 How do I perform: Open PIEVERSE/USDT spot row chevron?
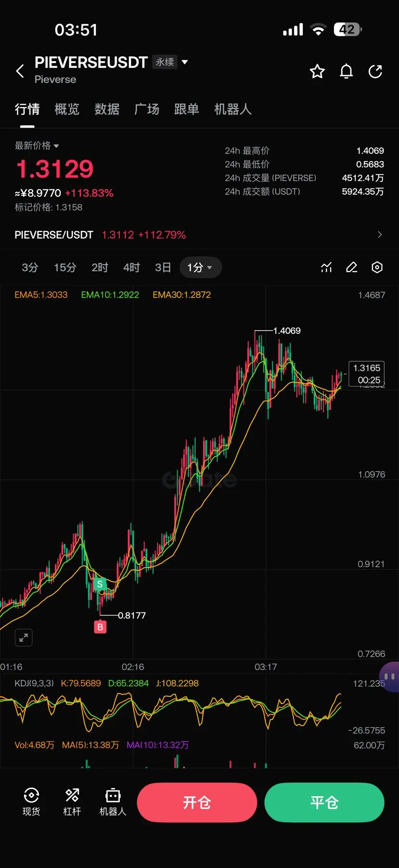380,234
